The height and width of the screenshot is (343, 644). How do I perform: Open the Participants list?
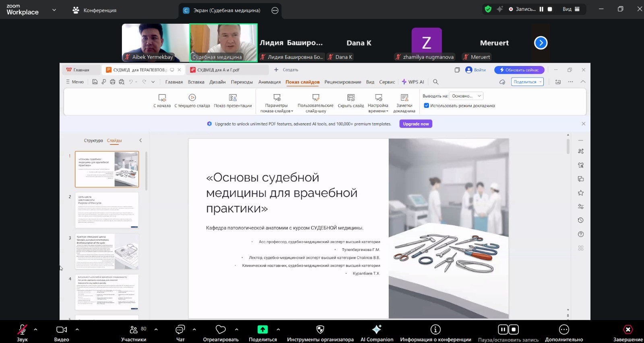click(134, 330)
